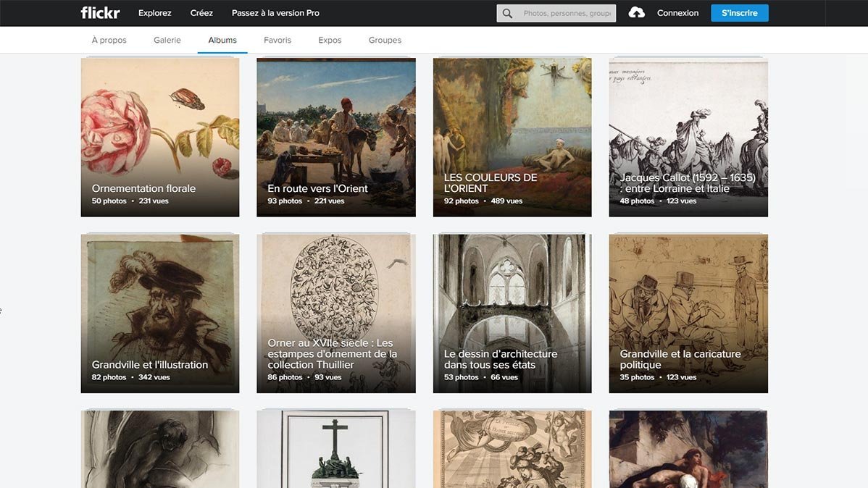This screenshot has height=488, width=868.
Task: Open the Groupes tab
Action: pos(385,40)
